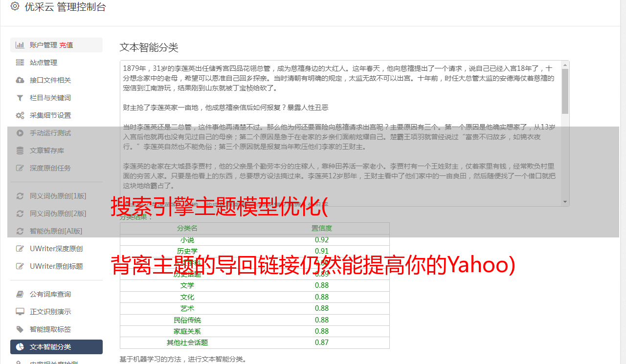This screenshot has height=364, width=626.
Task: Open the 同义词伪原创[2版] sidebar item
Action: [x=56, y=214]
